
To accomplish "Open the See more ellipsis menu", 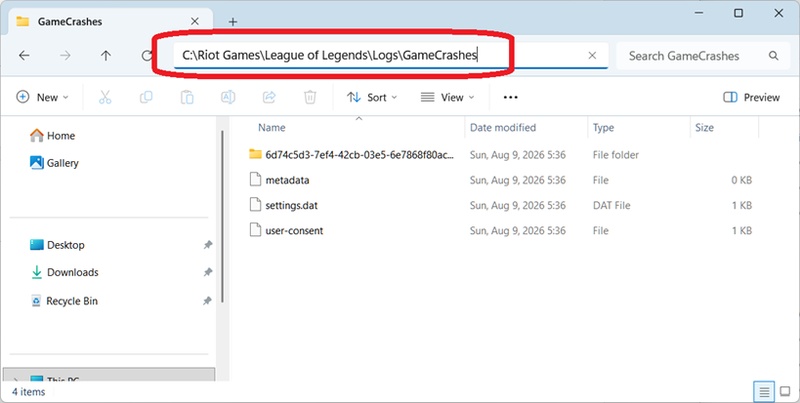I will point(510,97).
